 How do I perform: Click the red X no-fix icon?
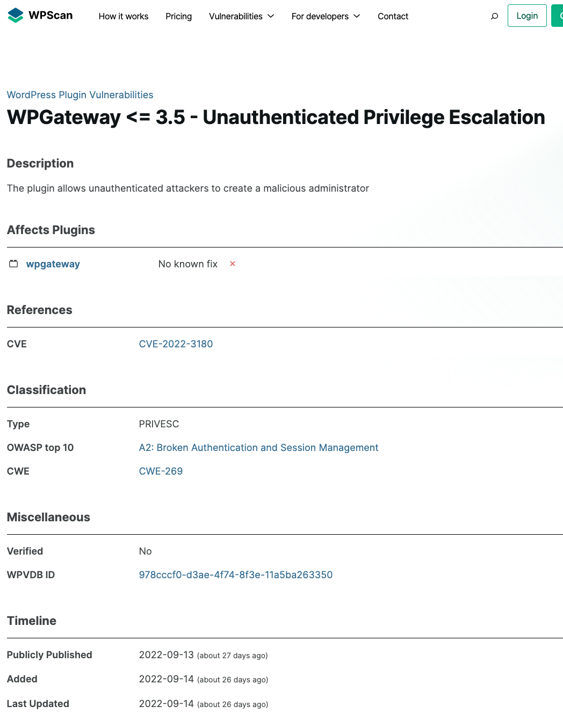tap(233, 264)
